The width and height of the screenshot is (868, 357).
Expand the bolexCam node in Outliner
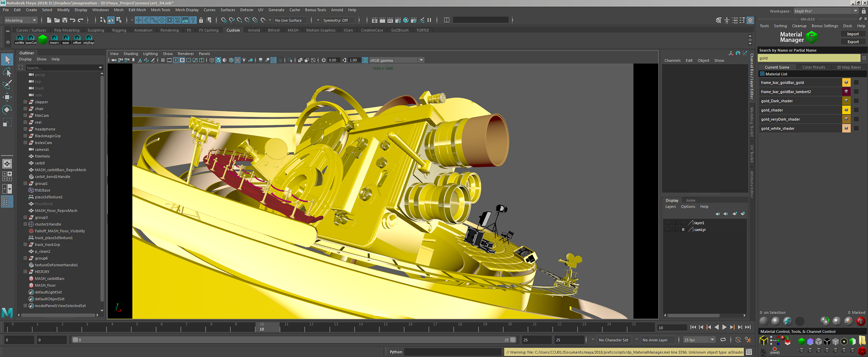point(25,143)
